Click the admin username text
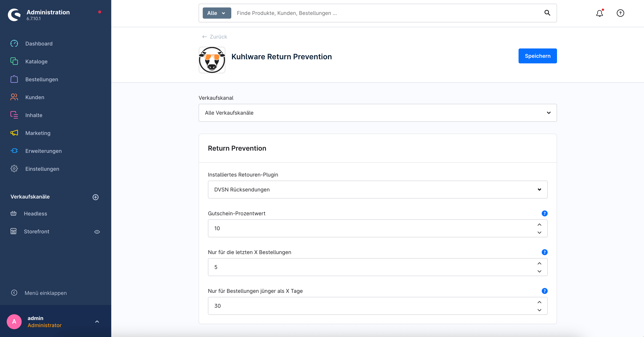This screenshot has height=337, width=644. point(35,318)
